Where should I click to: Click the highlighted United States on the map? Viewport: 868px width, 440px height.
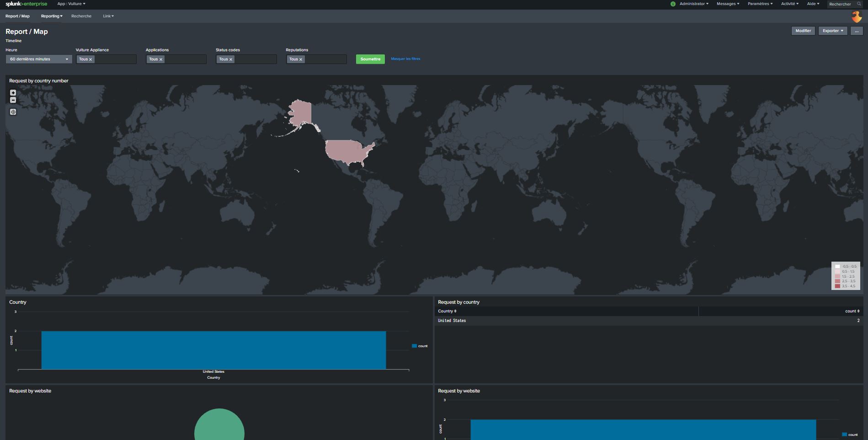pyautogui.click(x=347, y=151)
